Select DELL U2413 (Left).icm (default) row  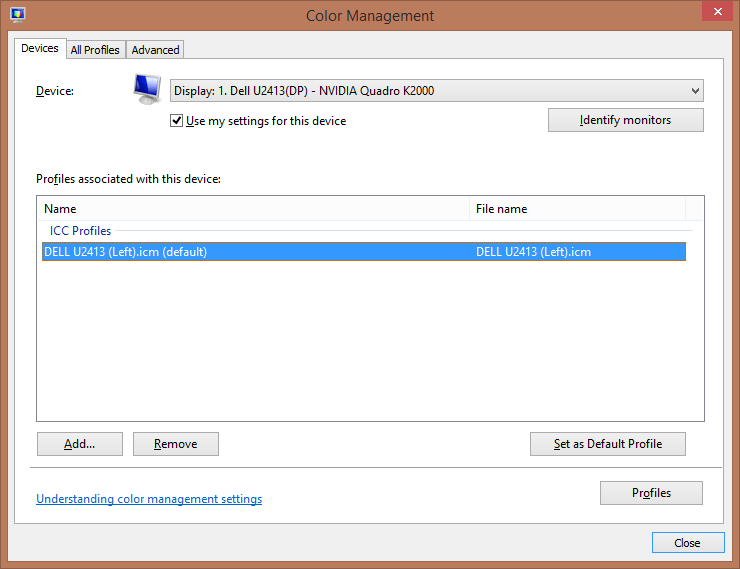click(x=363, y=251)
